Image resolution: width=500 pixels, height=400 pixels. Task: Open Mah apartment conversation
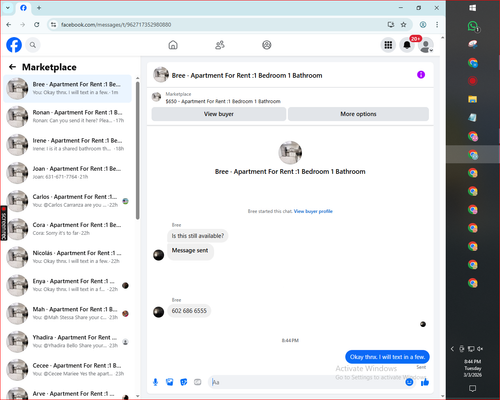[x=68, y=313]
